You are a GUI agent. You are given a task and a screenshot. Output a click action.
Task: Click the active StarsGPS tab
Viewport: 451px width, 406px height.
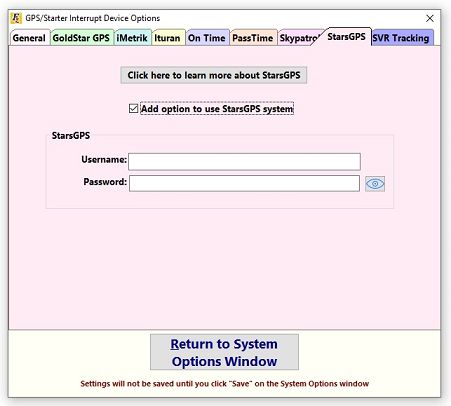coord(346,37)
